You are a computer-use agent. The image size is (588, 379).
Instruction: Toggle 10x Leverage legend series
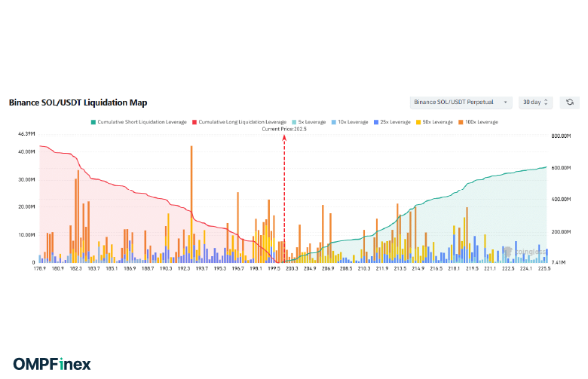pos(350,122)
